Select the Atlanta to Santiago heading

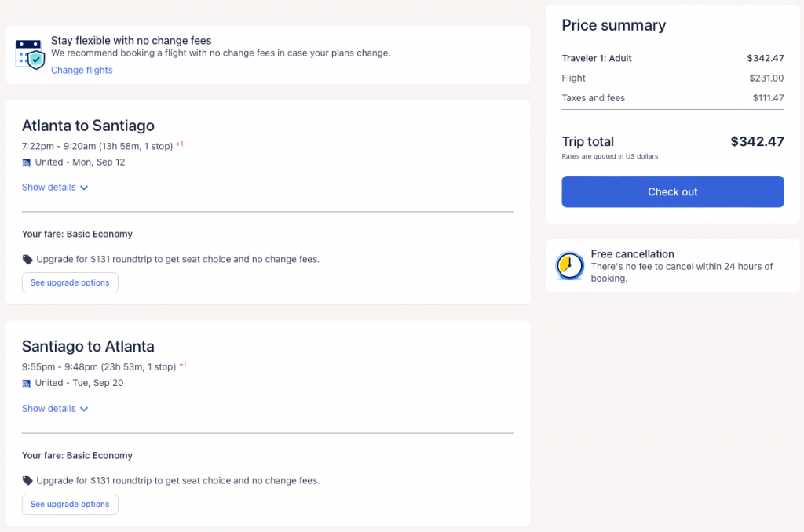88,126
